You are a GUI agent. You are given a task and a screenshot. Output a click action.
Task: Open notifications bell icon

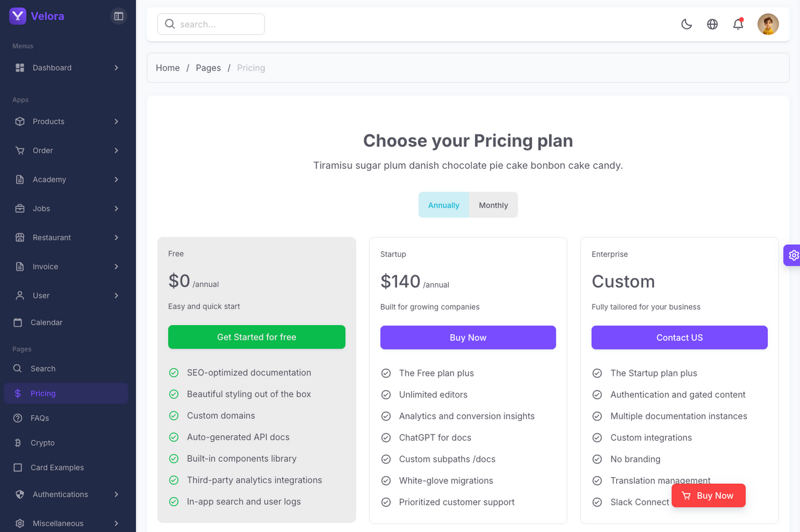(738, 24)
